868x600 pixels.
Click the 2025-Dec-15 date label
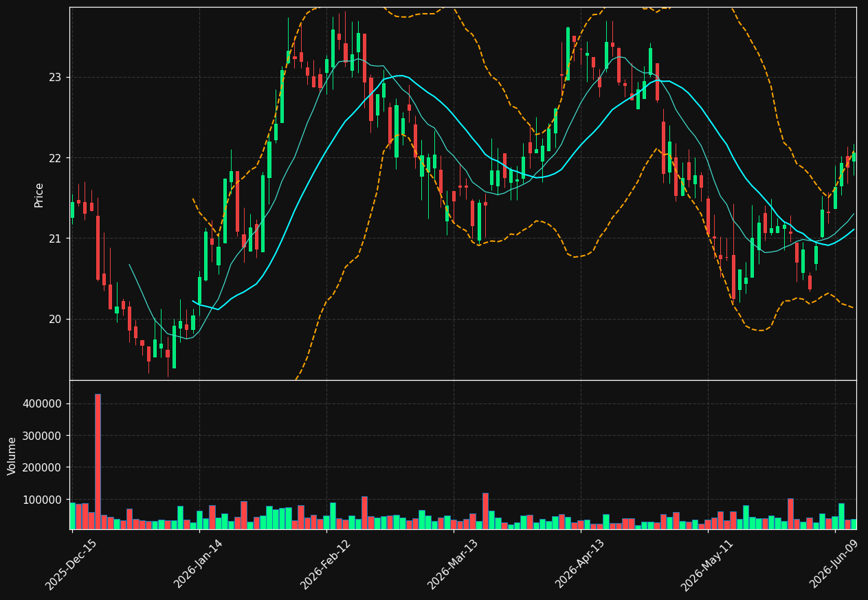[x=71, y=564]
